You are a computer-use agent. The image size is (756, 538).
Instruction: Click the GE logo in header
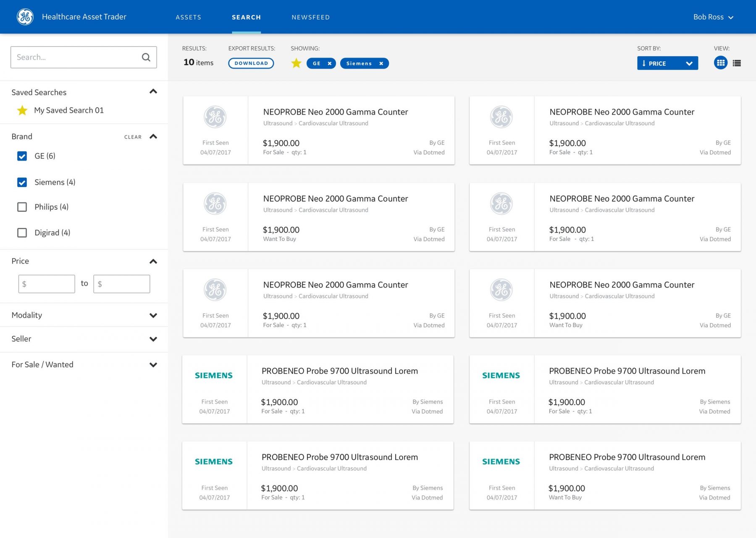pyautogui.click(x=25, y=17)
